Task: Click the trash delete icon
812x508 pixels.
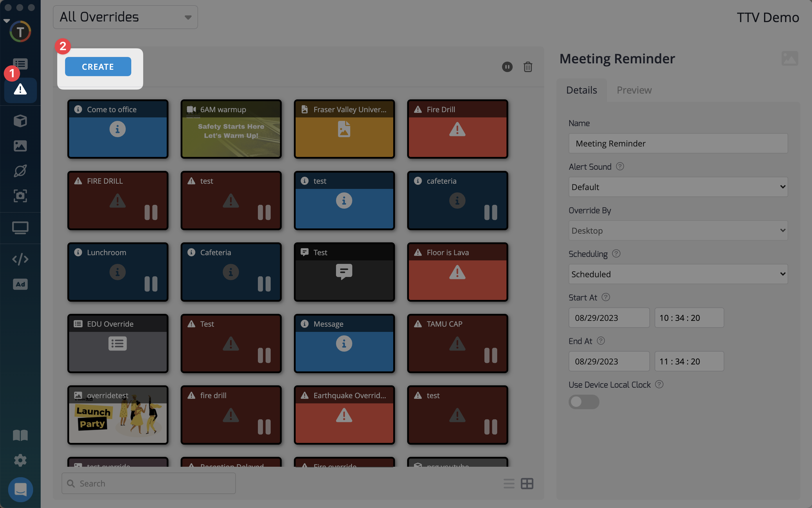Action: click(x=528, y=67)
